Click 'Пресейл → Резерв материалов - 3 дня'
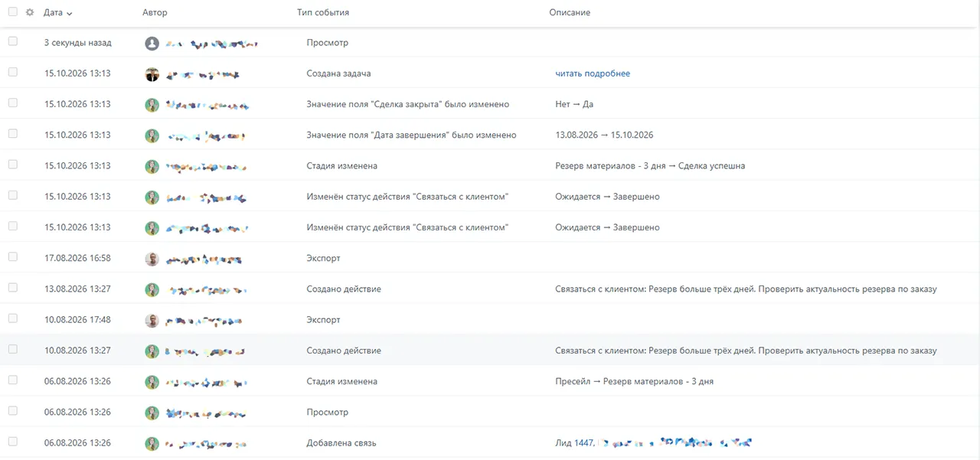The image size is (980, 460). tap(635, 381)
